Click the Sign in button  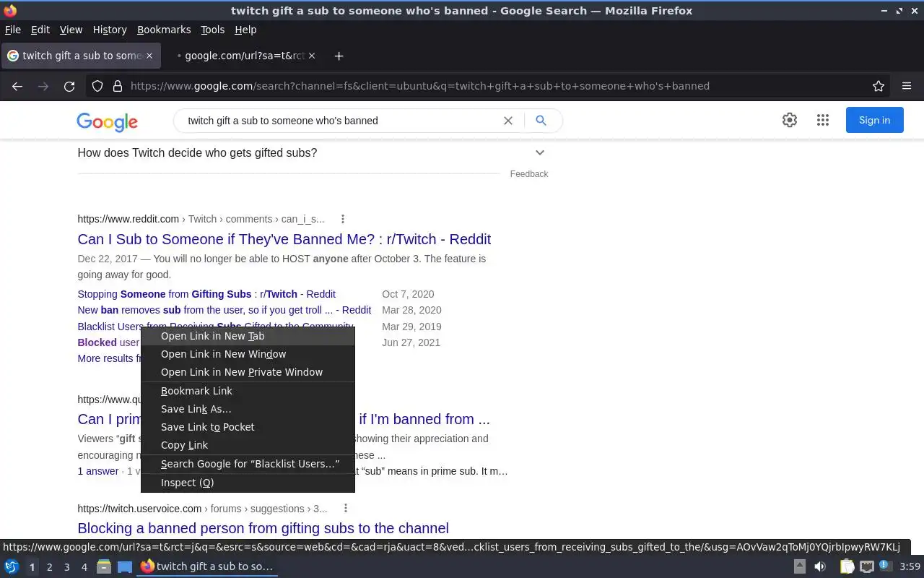[x=874, y=121]
